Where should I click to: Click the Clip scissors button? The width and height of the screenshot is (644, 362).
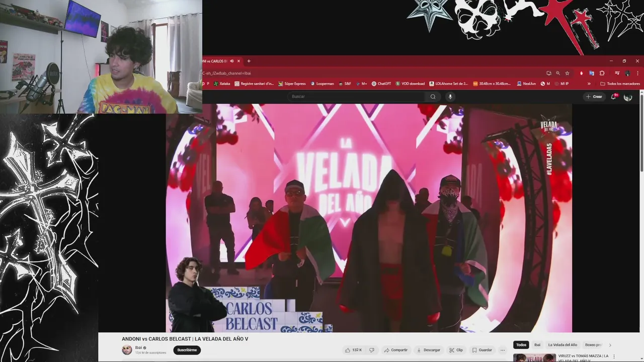(x=456, y=350)
